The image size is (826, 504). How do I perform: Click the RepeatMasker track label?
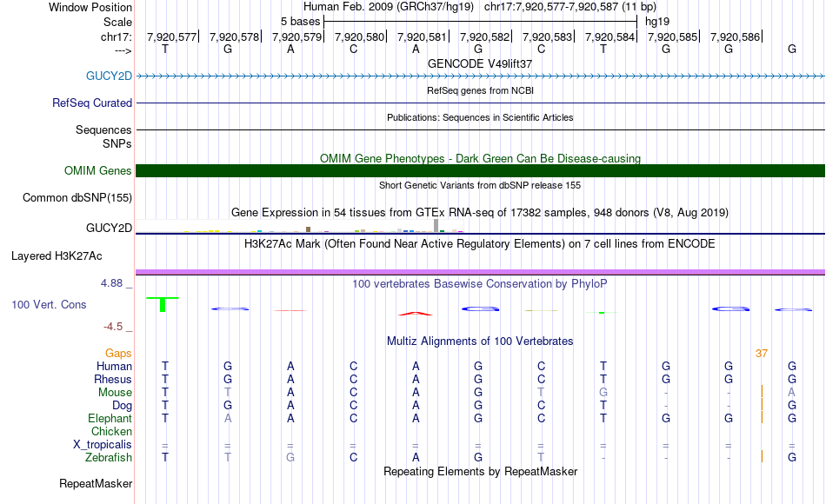[96, 483]
